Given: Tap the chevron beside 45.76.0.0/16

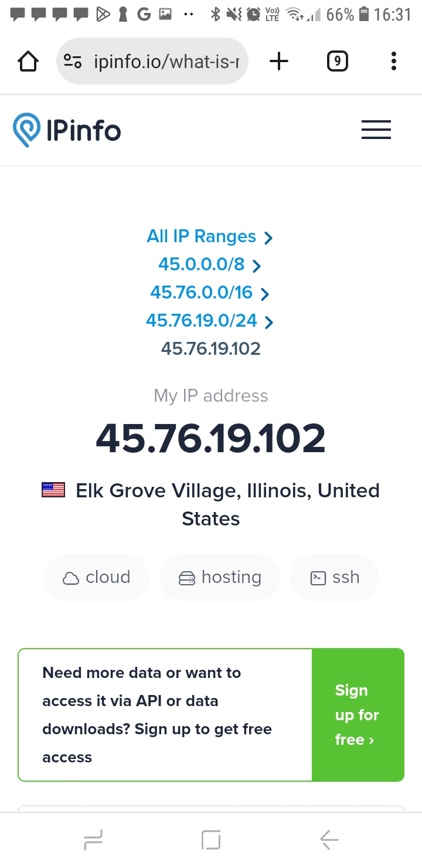Looking at the screenshot, I should click(265, 293).
